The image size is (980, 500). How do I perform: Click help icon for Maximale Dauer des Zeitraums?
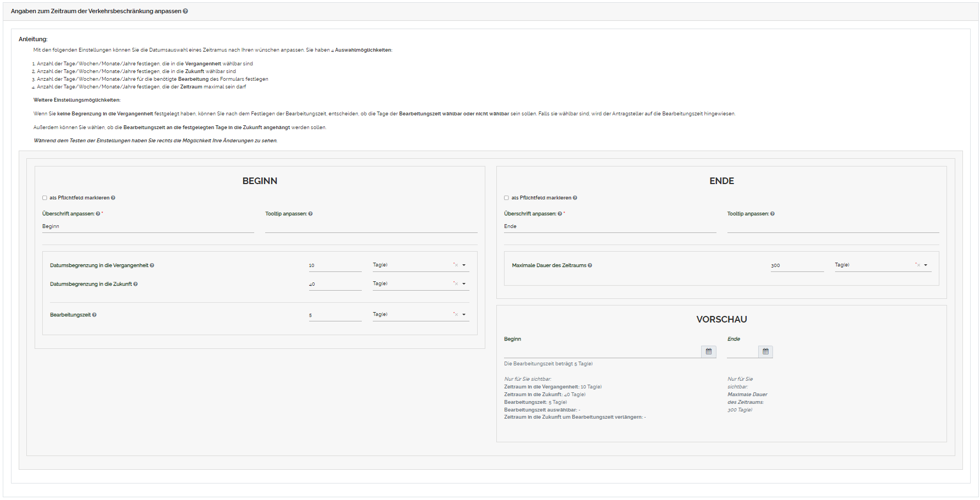point(590,265)
